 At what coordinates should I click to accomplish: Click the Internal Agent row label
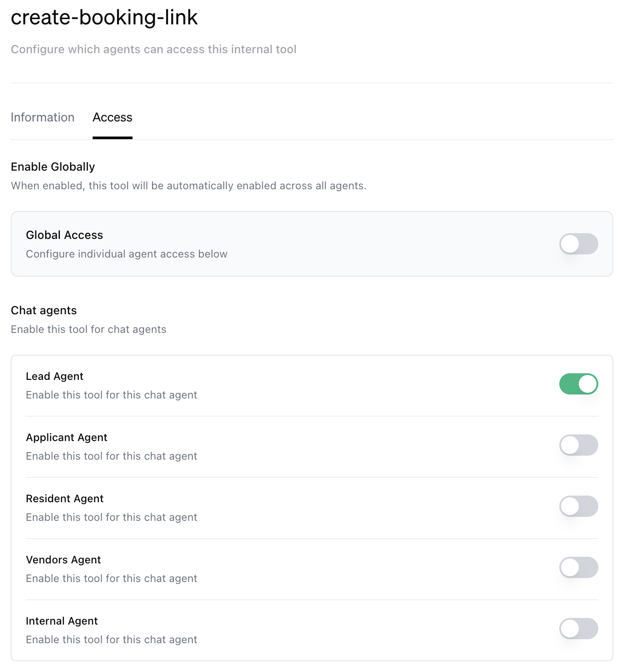(x=62, y=621)
